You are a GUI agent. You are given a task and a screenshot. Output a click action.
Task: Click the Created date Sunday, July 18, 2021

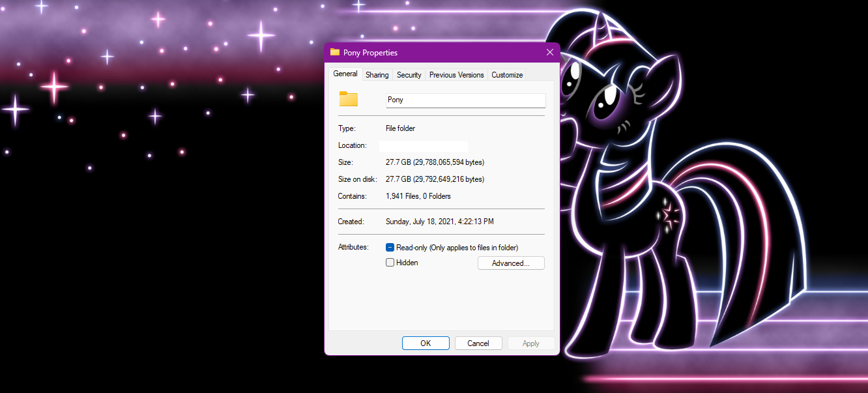tap(440, 222)
